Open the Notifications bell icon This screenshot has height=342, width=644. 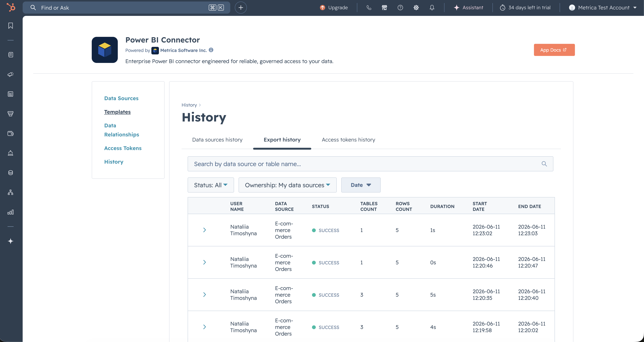click(x=432, y=8)
